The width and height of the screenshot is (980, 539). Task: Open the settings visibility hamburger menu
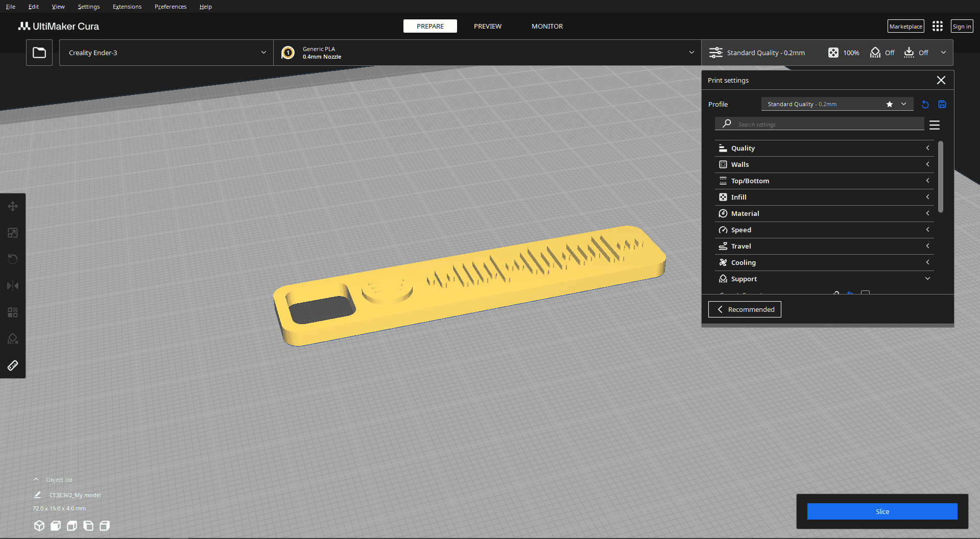point(935,125)
